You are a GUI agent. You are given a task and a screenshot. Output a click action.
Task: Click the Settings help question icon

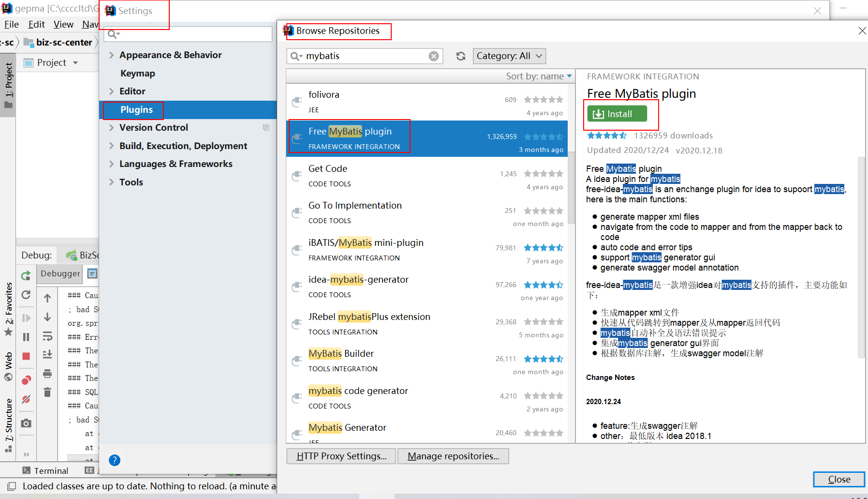click(115, 460)
